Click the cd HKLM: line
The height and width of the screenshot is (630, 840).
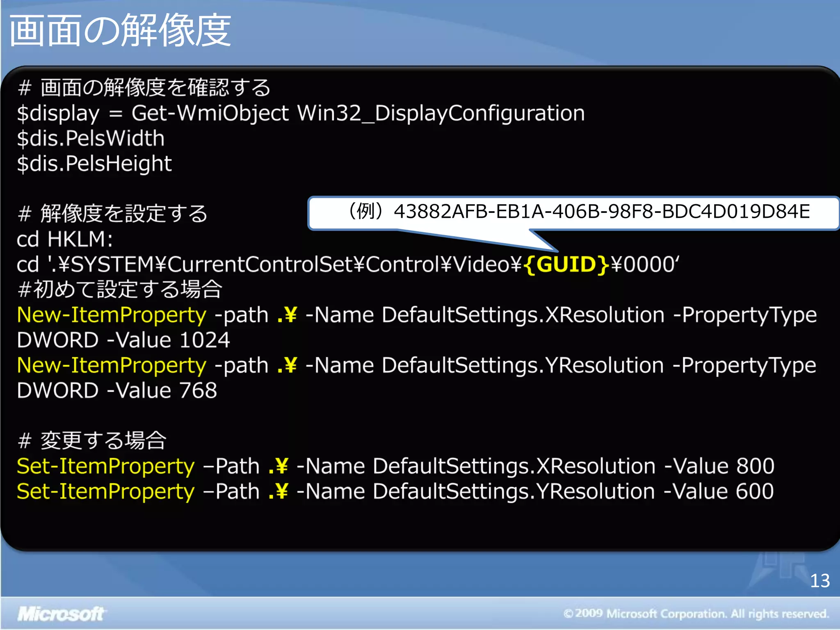coord(64,239)
